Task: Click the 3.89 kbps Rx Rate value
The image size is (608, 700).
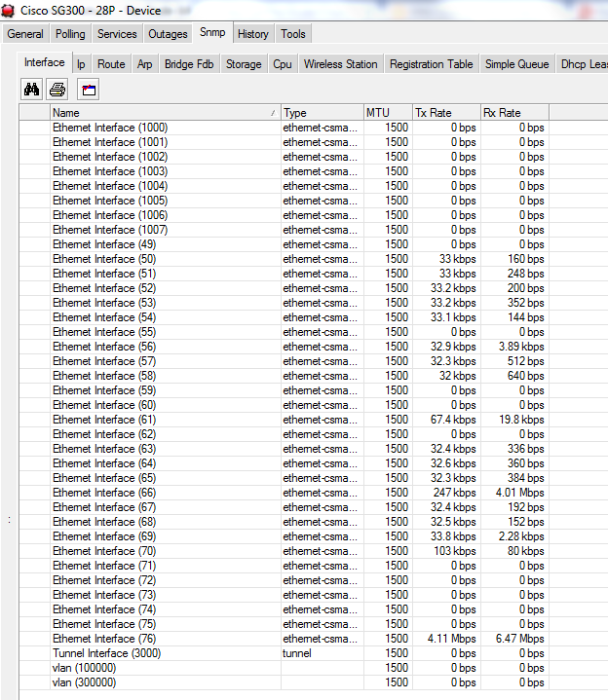Action: 521,347
